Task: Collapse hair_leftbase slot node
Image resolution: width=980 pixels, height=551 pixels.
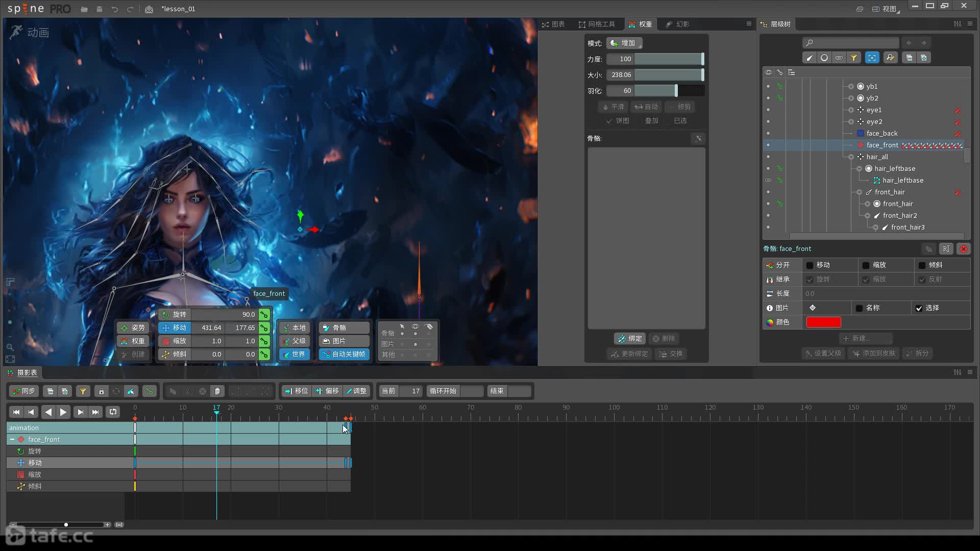Action: [859, 169]
